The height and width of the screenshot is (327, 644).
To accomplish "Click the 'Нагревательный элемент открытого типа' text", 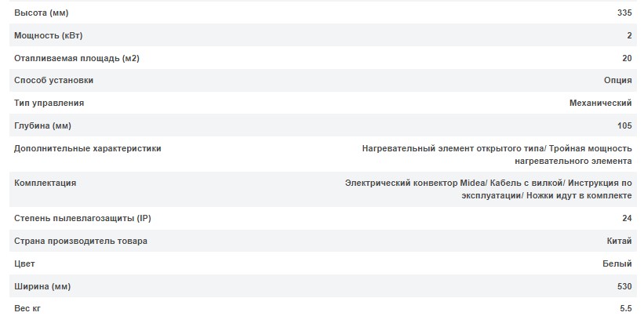I will click(453, 148).
